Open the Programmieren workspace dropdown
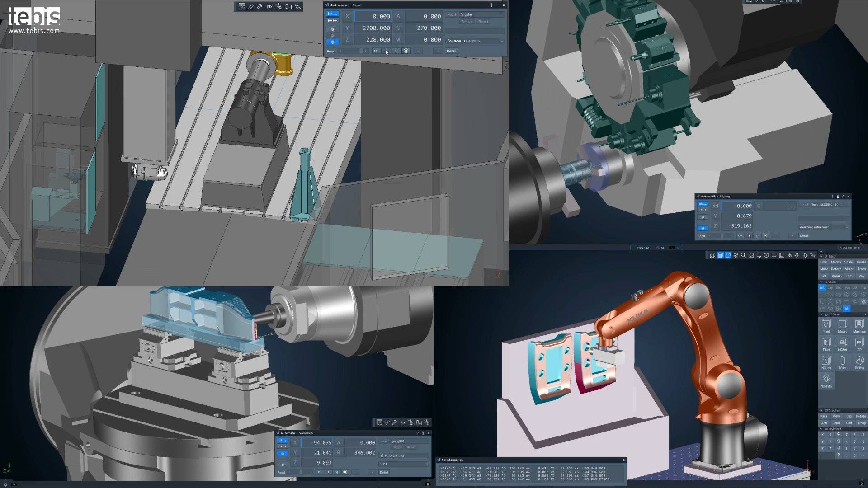Image resolution: width=868 pixels, height=488 pixels. coord(852,248)
